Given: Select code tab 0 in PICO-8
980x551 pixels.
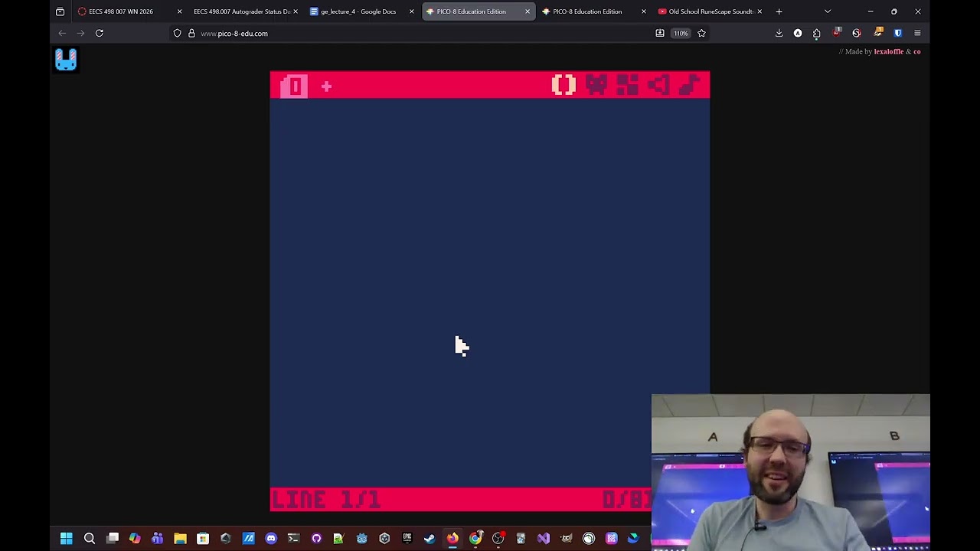Looking at the screenshot, I should tap(294, 86).
